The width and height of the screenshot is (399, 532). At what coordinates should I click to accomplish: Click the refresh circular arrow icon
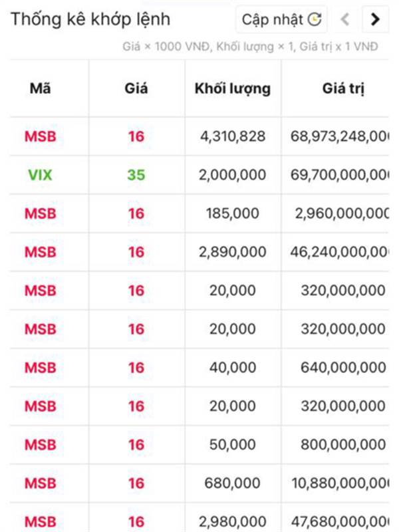(315, 19)
